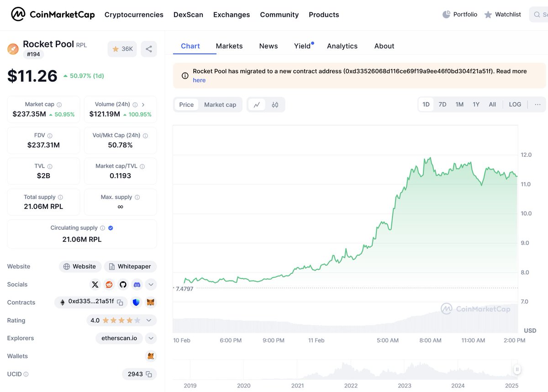Click the blue shield contract icon
548x392 pixels.
136,302
